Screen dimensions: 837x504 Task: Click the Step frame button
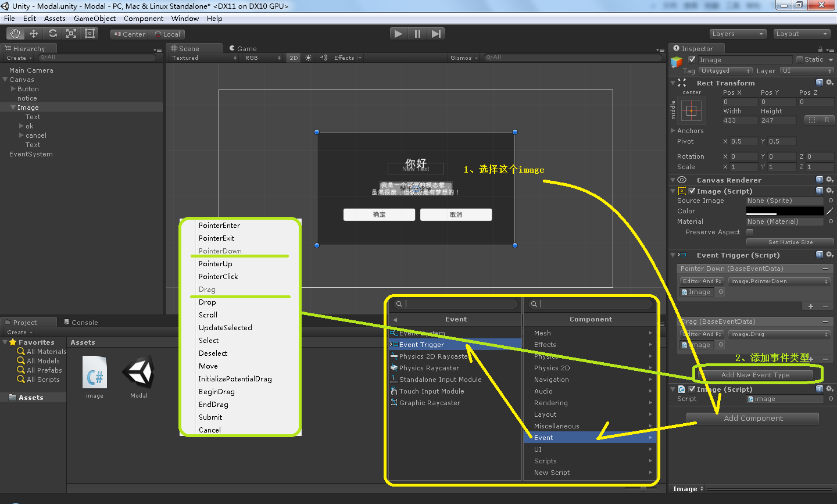pyautogui.click(x=436, y=34)
